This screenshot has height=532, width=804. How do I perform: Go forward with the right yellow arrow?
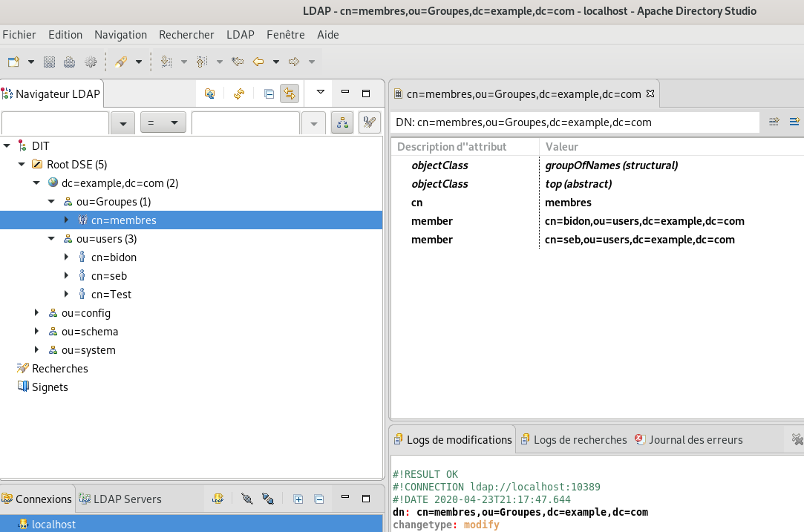[294, 62]
